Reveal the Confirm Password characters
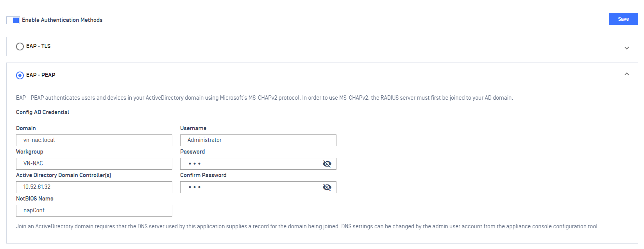The width and height of the screenshot is (644, 249). coord(327,187)
